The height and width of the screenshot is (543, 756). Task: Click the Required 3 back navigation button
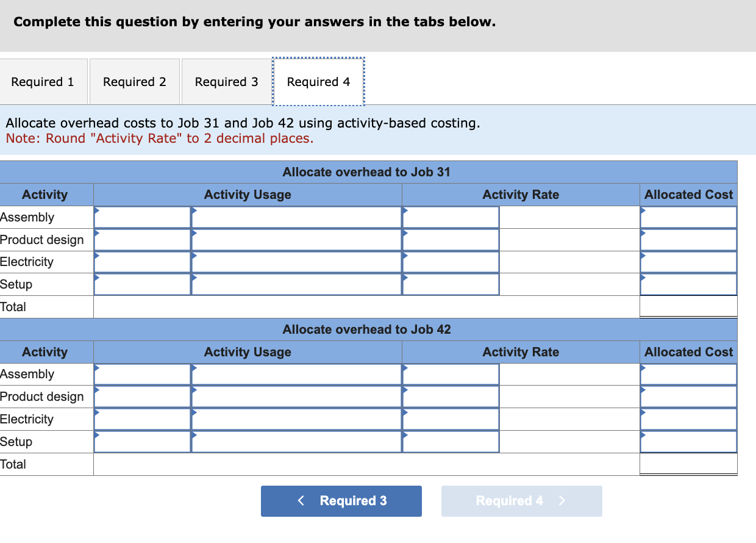(341, 501)
